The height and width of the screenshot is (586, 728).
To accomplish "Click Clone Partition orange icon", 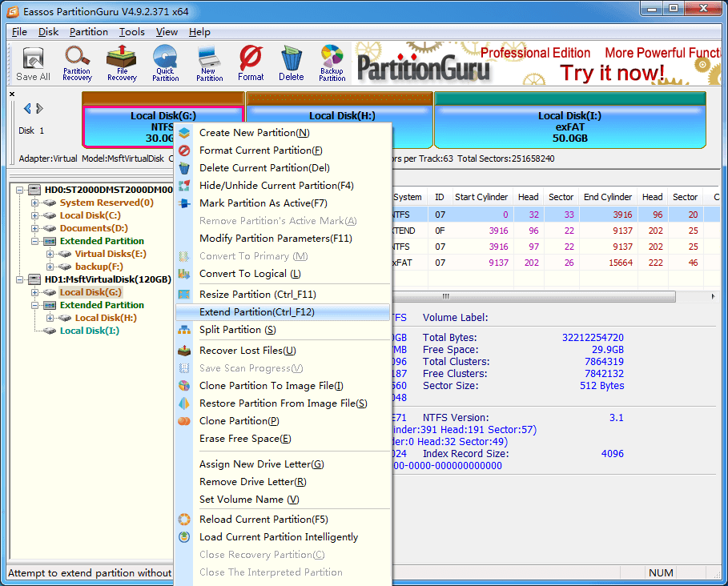I will point(184,421).
